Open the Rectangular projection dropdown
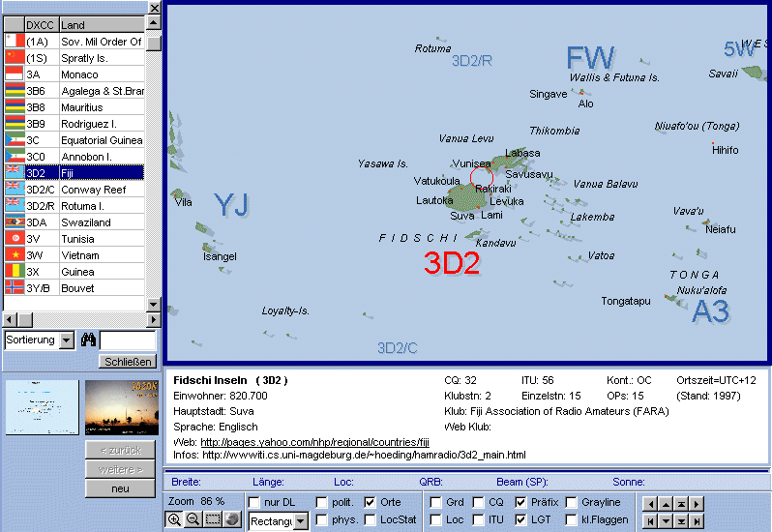Viewport: 772px width, 532px height. click(x=300, y=521)
